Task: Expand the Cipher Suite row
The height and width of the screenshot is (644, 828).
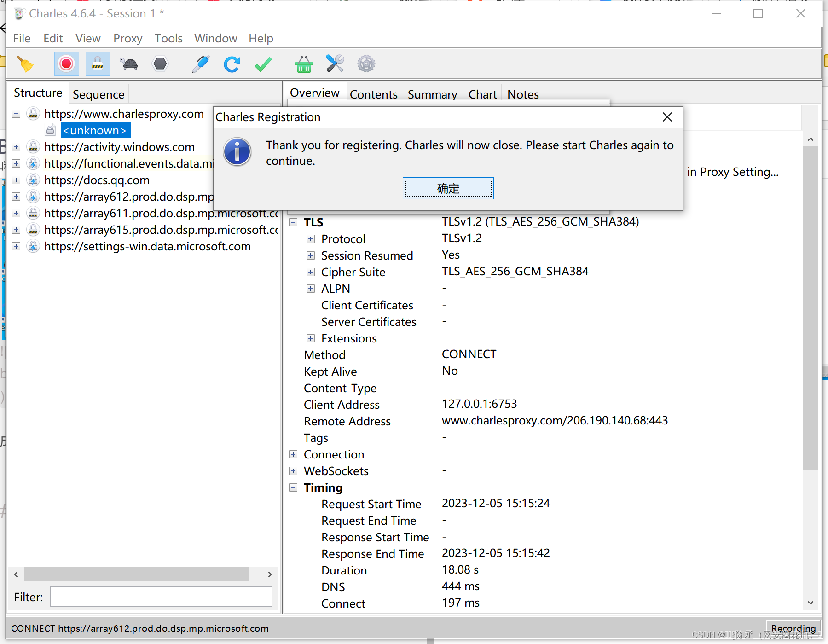Action: coord(311,272)
